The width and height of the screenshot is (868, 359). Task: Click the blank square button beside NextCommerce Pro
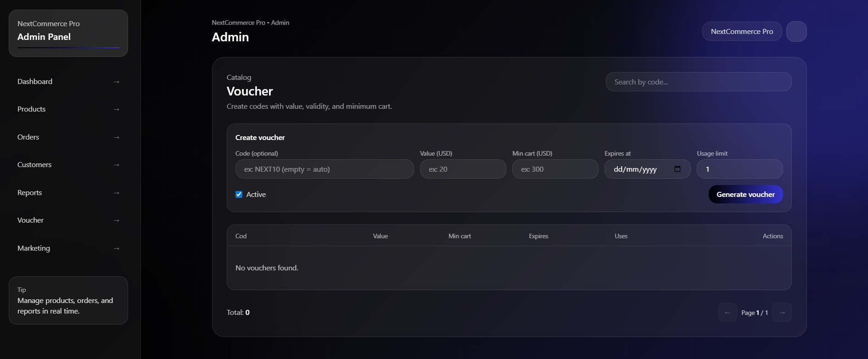[796, 31]
